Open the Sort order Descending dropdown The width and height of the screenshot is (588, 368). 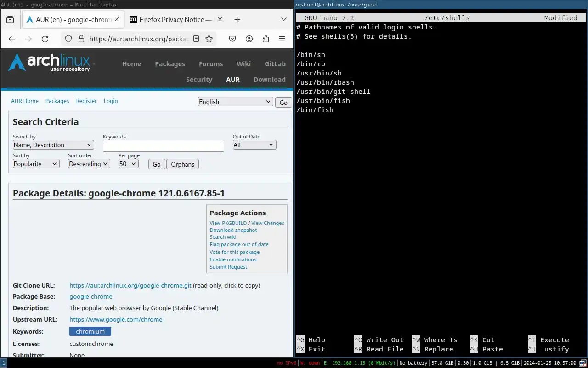[89, 164]
